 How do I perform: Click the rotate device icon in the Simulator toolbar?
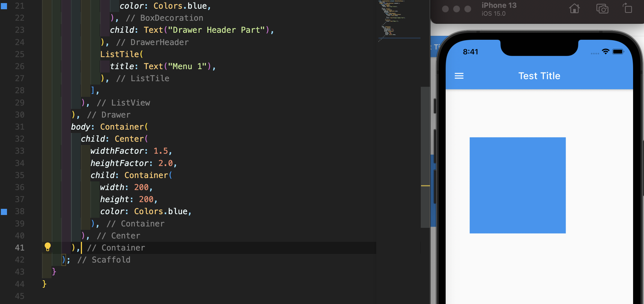(x=627, y=8)
